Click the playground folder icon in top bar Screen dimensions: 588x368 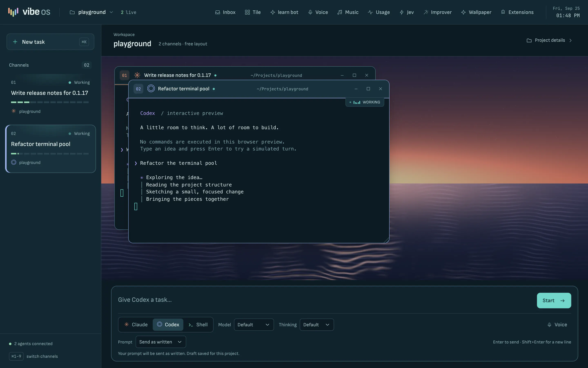(72, 12)
